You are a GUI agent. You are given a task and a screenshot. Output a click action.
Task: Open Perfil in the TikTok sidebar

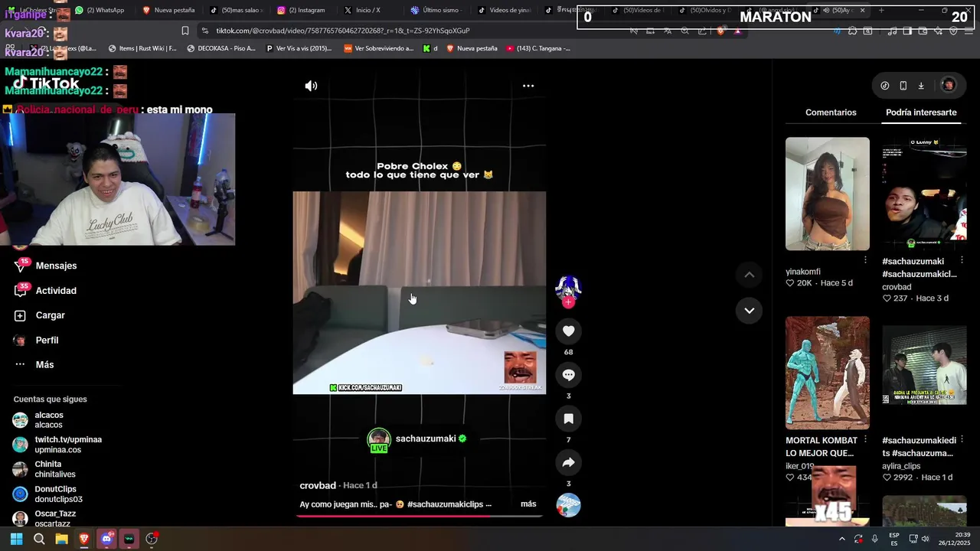37,340
